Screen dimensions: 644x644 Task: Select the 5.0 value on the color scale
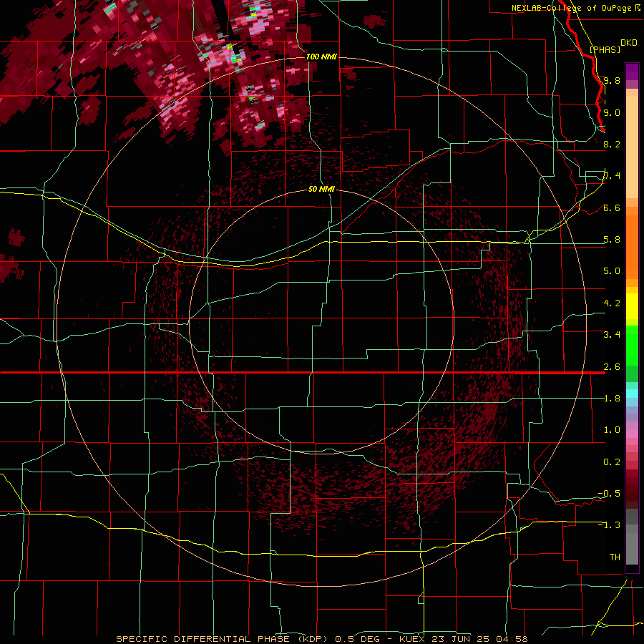coord(612,271)
